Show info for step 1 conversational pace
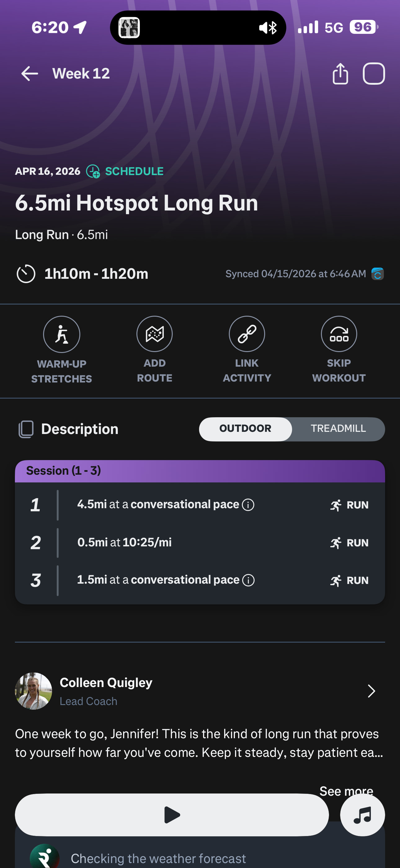400x868 pixels. coord(248,505)
